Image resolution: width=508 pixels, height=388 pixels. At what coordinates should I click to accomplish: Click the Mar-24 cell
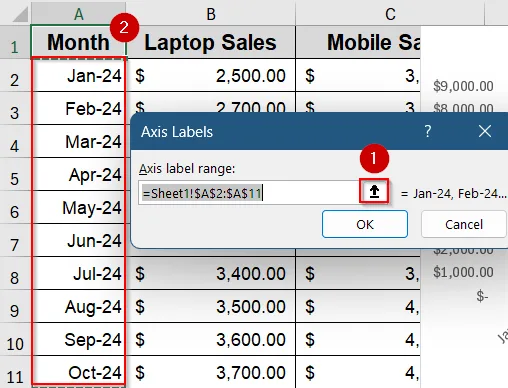79,141
